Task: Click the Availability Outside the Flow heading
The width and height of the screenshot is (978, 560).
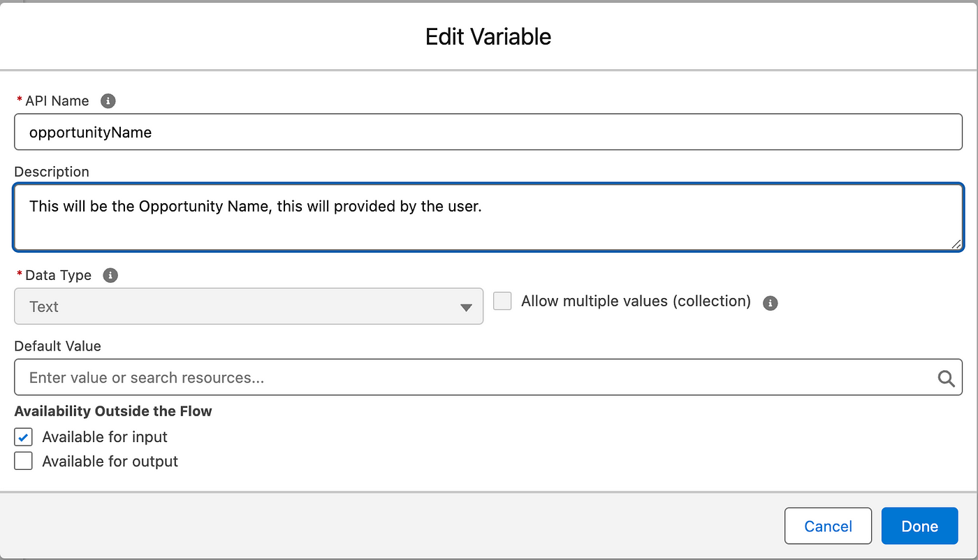Action: 113,411
